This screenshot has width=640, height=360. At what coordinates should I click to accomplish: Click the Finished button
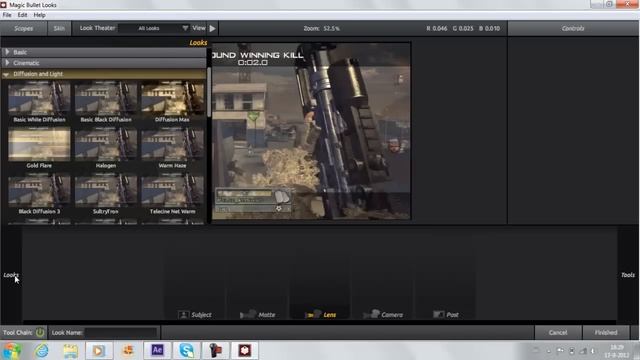coord(606,333)
